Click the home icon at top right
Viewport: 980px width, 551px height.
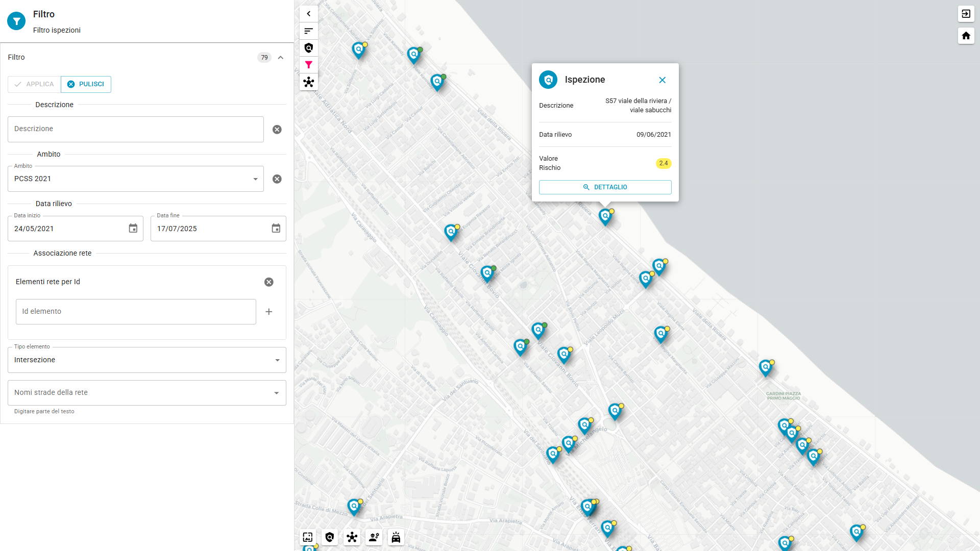(966, 36)
